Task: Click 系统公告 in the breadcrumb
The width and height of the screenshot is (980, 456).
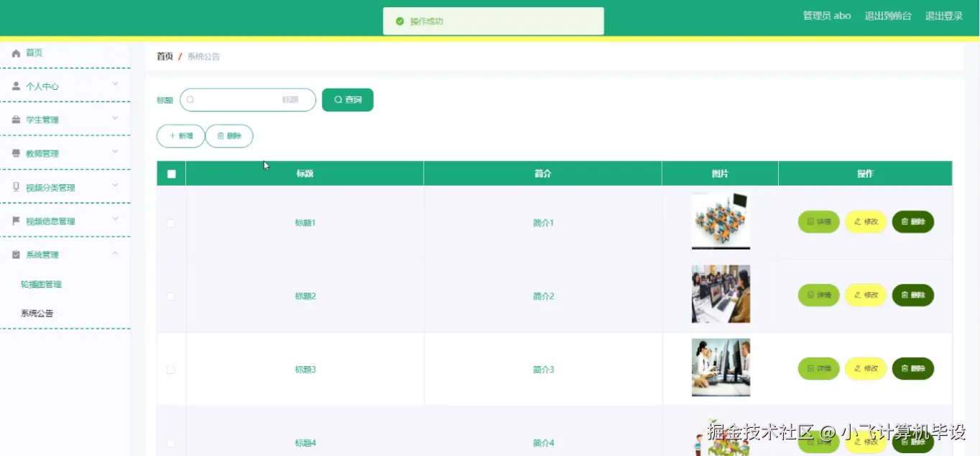Action: [x=204, y=56]
